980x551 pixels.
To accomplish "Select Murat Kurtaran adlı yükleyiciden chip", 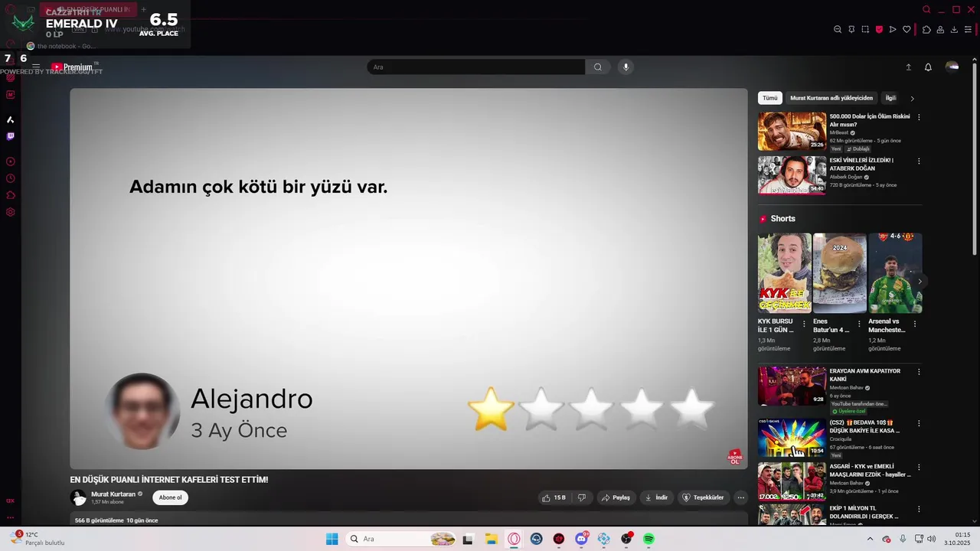I will tap(831, 98).
